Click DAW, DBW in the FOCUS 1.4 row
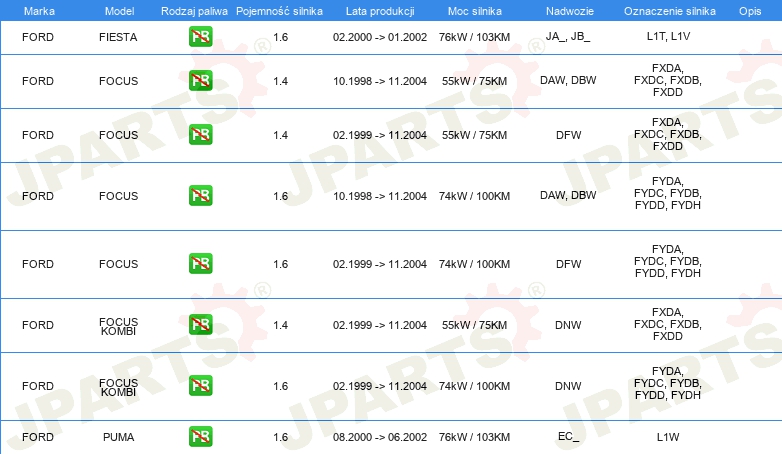 pyautogui.click(x=568, y=80)
